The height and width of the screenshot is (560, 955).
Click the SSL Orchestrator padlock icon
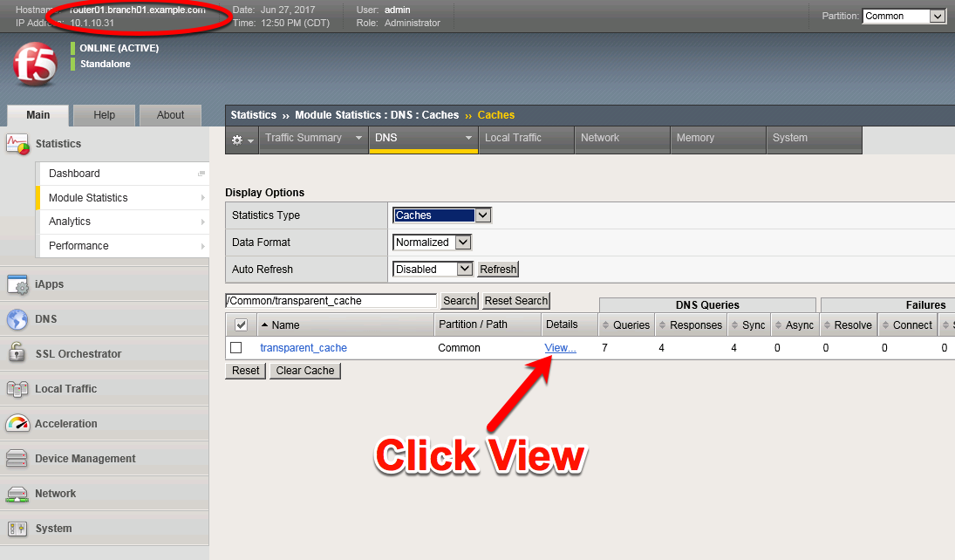pos(17,352)
